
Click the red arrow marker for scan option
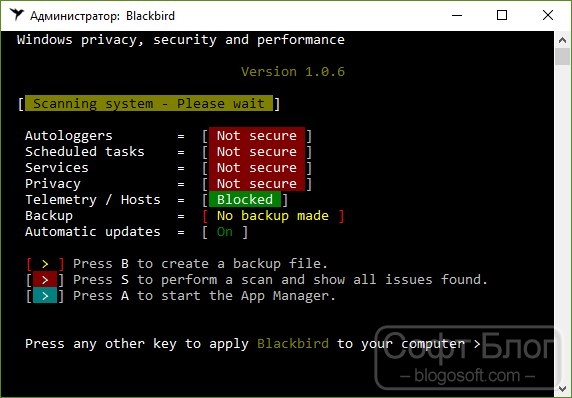pos(45,279)
